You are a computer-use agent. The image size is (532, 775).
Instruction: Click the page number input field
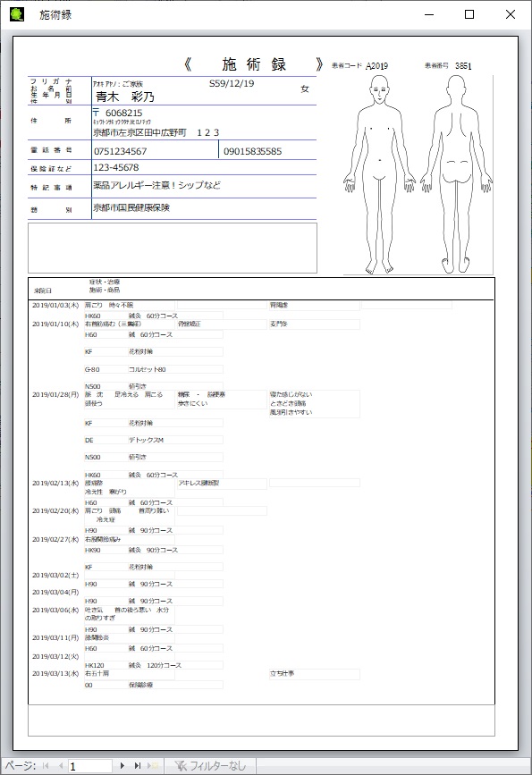[89, 766]
